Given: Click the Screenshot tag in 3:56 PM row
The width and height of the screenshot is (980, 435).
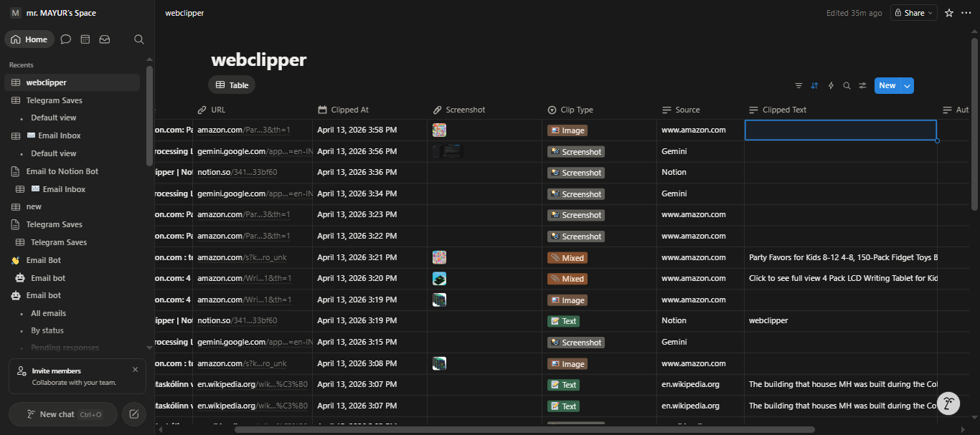Looking at the screenshot, I should [x=576, y=152].
